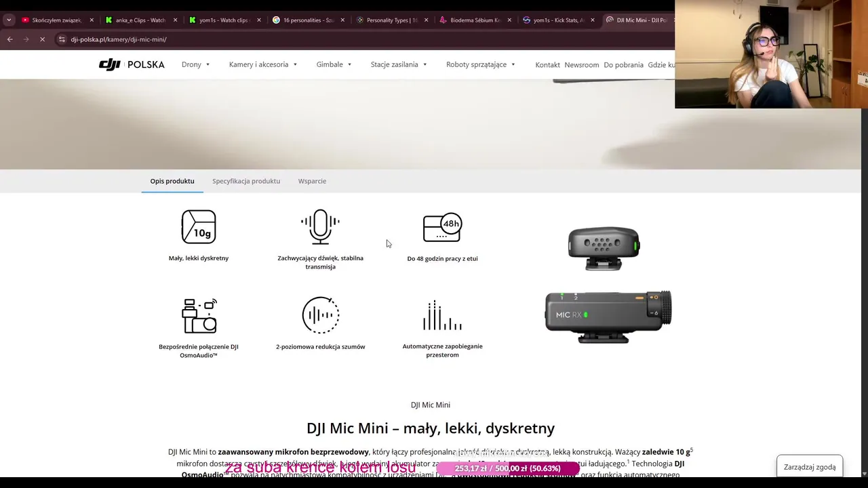
Task: Expand the Stacje zasilania menu
Action: [x=399, y=64]
